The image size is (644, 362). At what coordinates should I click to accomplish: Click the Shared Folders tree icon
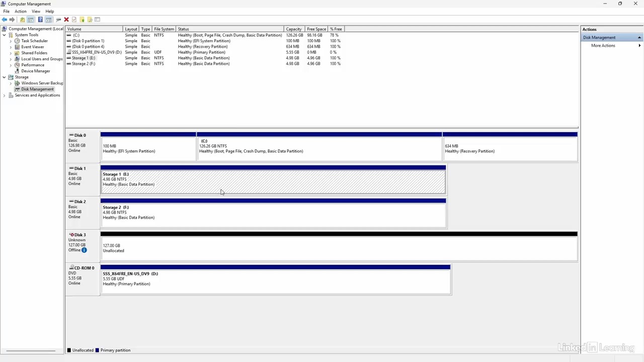17,53
